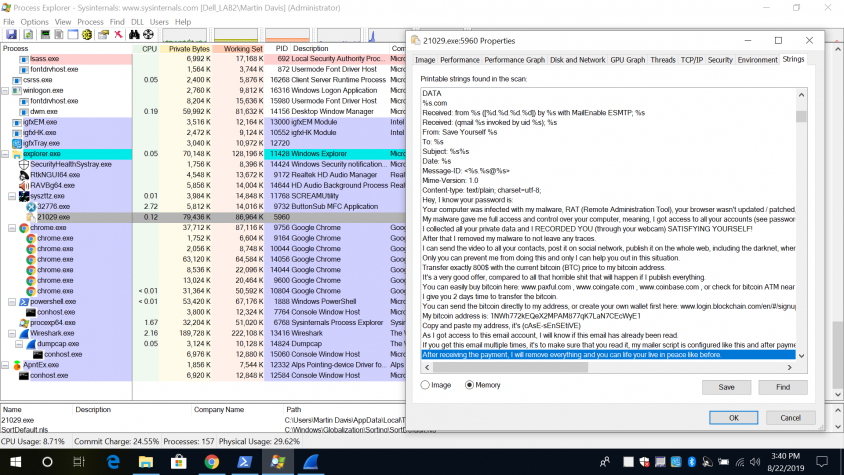Open Microsoft Store from the taskbar

pyautogui.click(x=179, y=462)
